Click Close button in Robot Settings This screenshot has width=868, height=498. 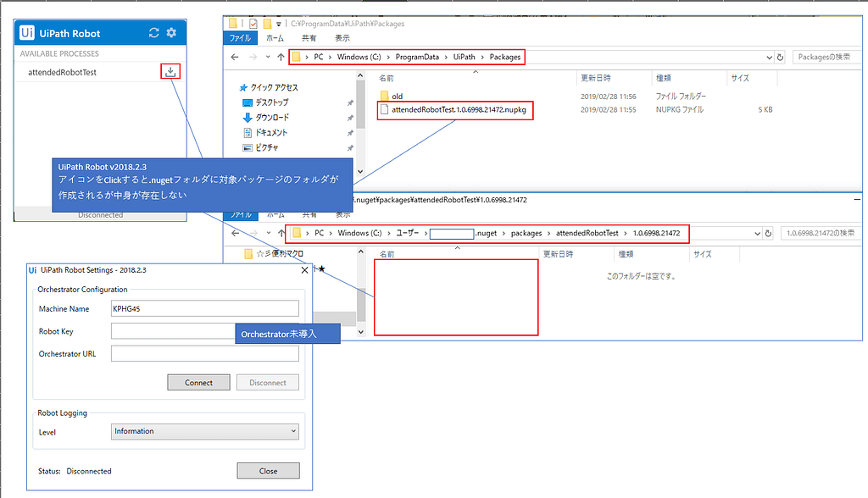[x=269, y=471]
